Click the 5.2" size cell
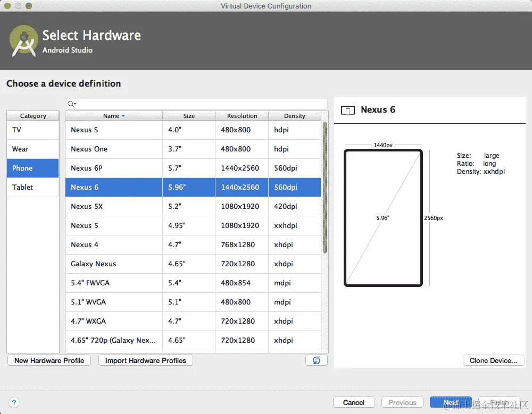The height and width of the screenshot is (414, 532). pos(189,207)
